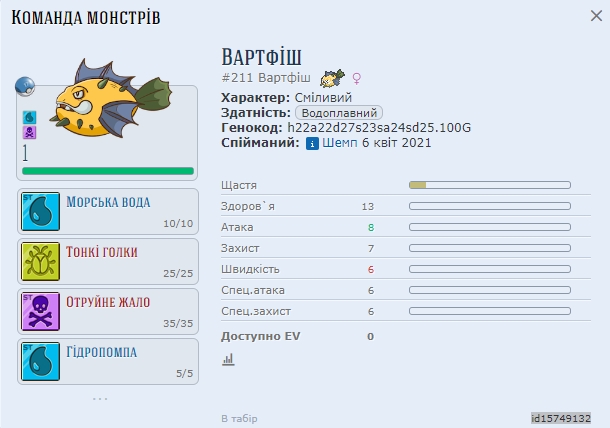The height and width of the screenshot is (428, 610).
Task: Click the 10/10 PP counter
Action: 178,223
